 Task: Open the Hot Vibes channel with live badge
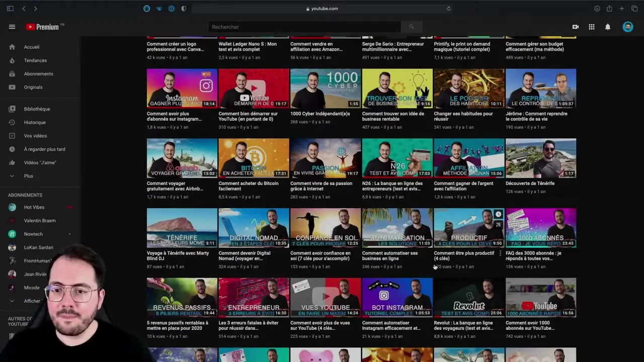point(34,207)
